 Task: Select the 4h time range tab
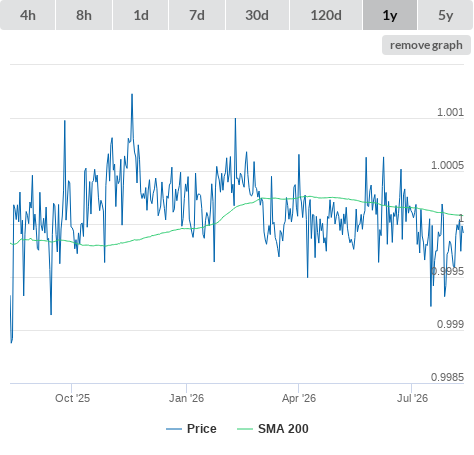(x=28, y=15)
